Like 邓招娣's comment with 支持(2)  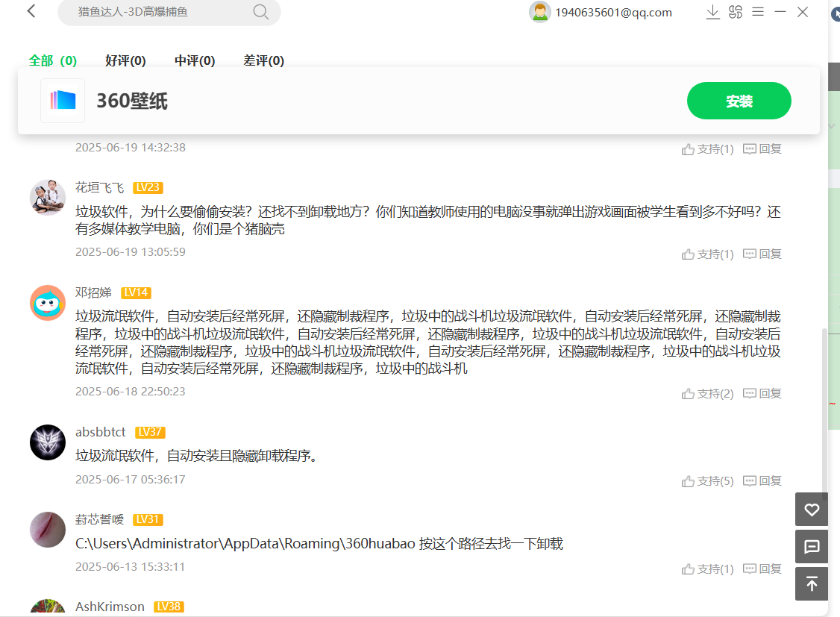coord(707,394)
